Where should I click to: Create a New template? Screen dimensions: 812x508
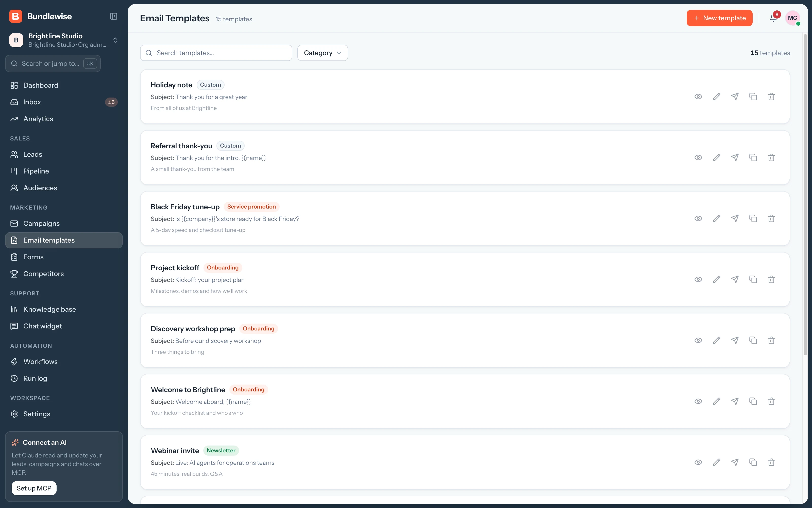[x=719, y=18]
